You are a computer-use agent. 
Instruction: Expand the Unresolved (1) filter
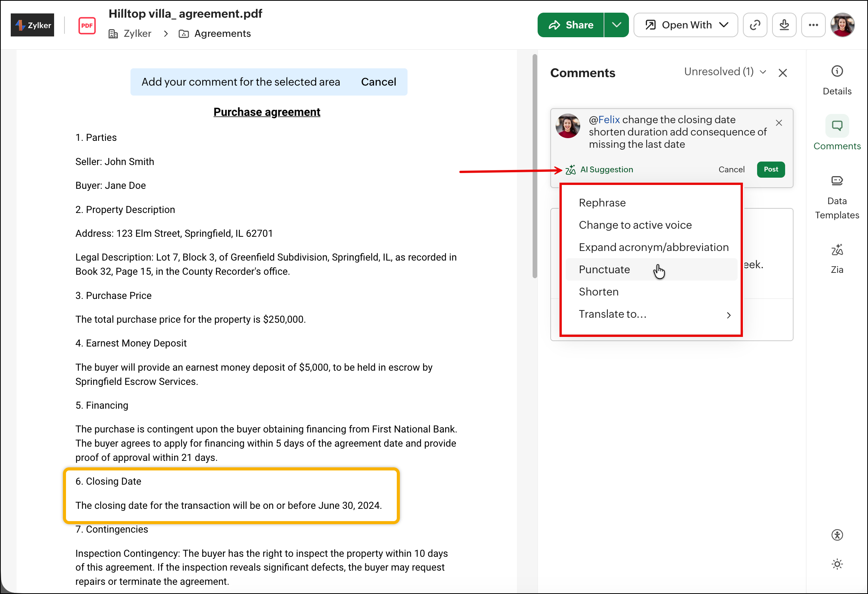725,72
